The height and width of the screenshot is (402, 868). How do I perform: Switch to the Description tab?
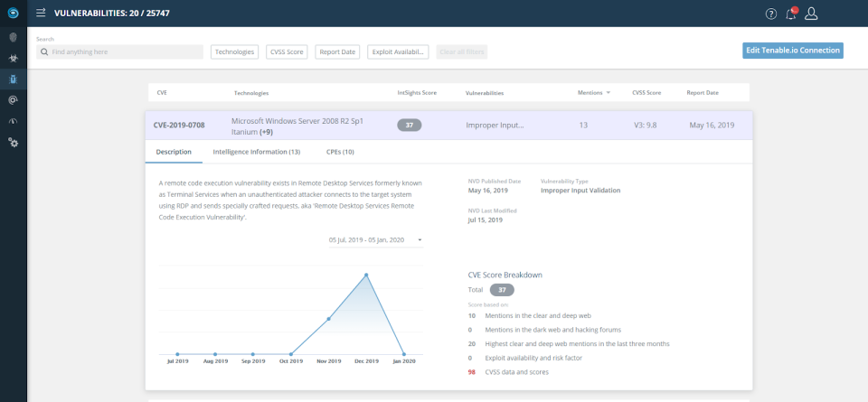tap(174, 152)
